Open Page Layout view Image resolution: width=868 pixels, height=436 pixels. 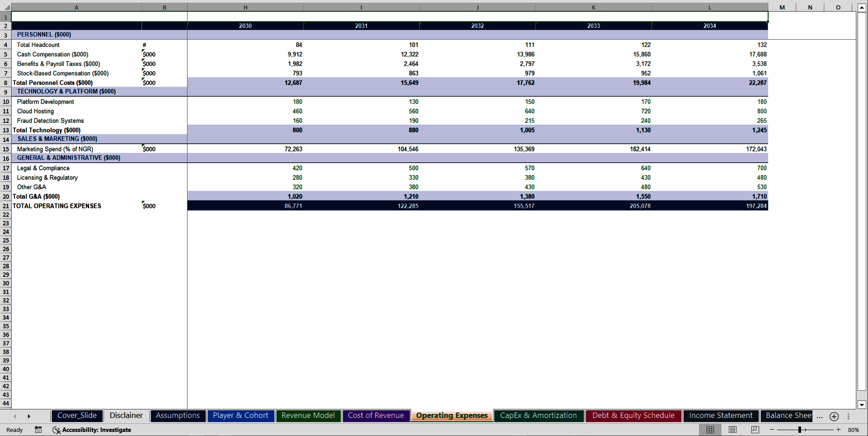pos(732,430)
